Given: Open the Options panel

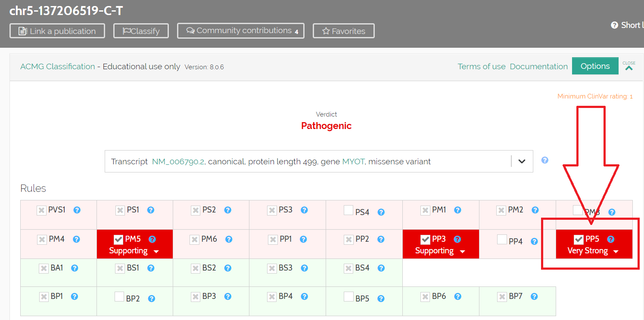Looking at the screenshot, I should [x=595, y=66].
